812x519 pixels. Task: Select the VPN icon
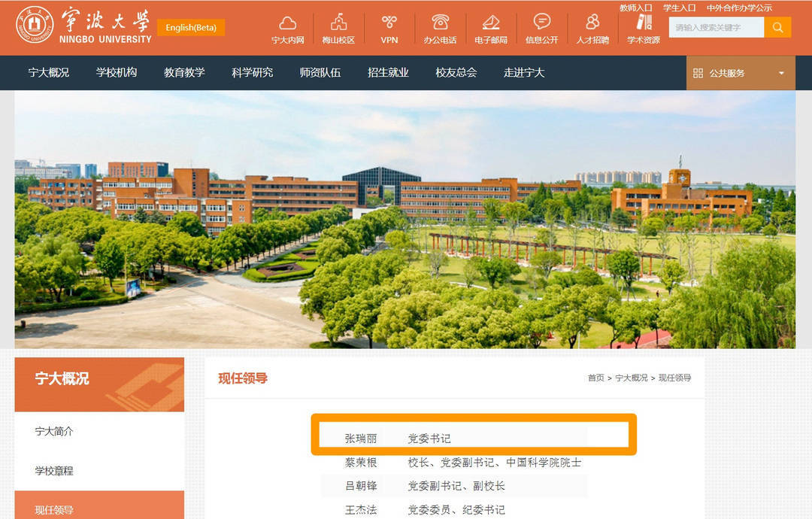388,22
